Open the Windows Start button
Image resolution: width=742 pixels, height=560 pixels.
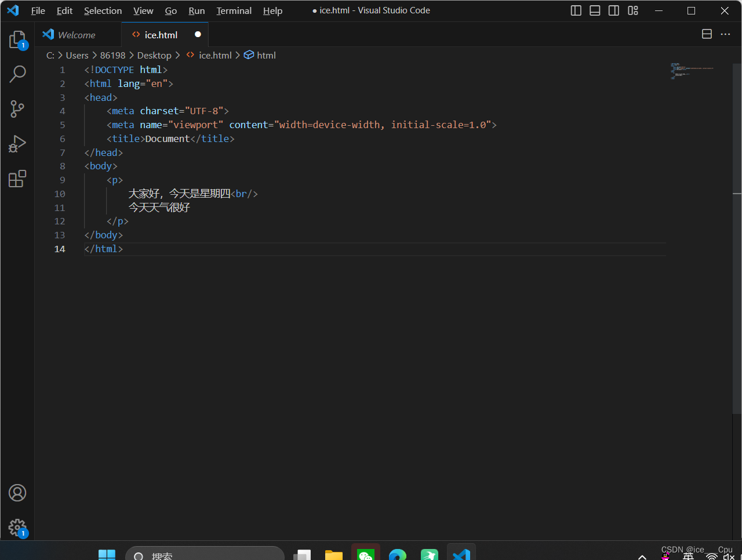pyautogui.click(x=107, y=555)
